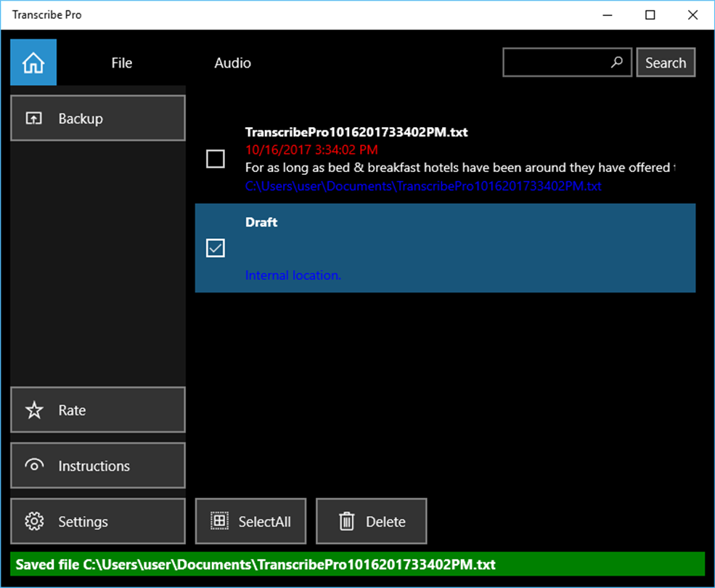Uncheck the Draft item checkbox
The width and height of the screenshot is (715, 588).
point(216,248)
